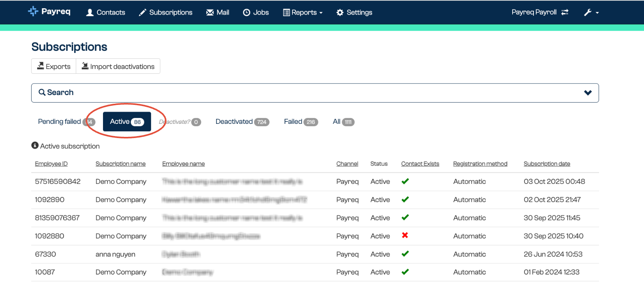Expand the Reports dropdown menu
This screenshot has width=644, height=282.
(x=303, y=13)
